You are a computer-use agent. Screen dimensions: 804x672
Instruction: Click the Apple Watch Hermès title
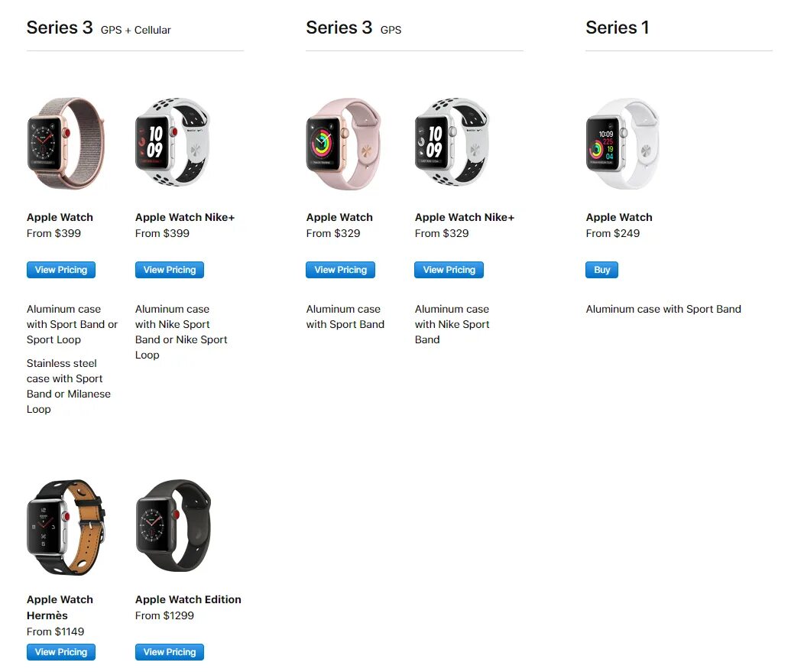coord(60,607)
